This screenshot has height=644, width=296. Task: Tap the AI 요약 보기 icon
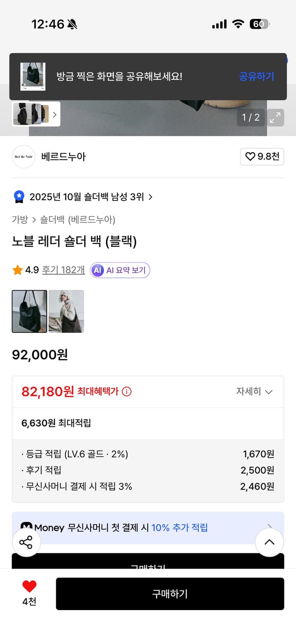97,270
